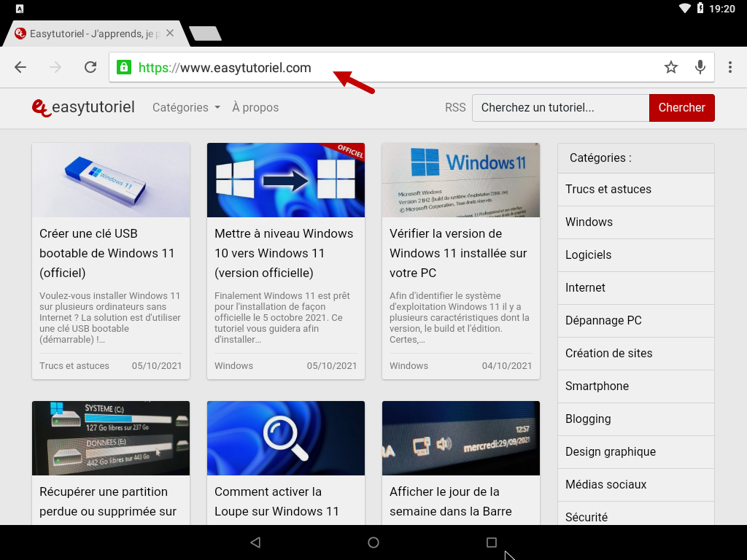The image size is (747, 560).
Task: Click the 04/10/2021 date on version article
Action: point(507,366)
